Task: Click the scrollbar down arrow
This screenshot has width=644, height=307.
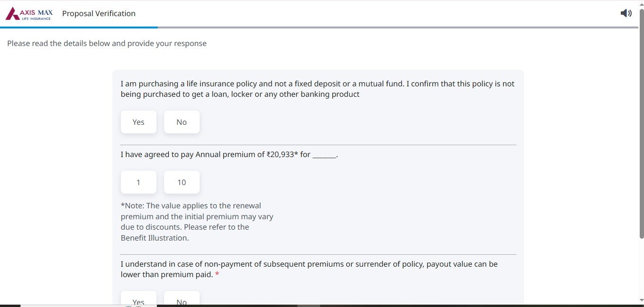Action: tap(641, 300)
